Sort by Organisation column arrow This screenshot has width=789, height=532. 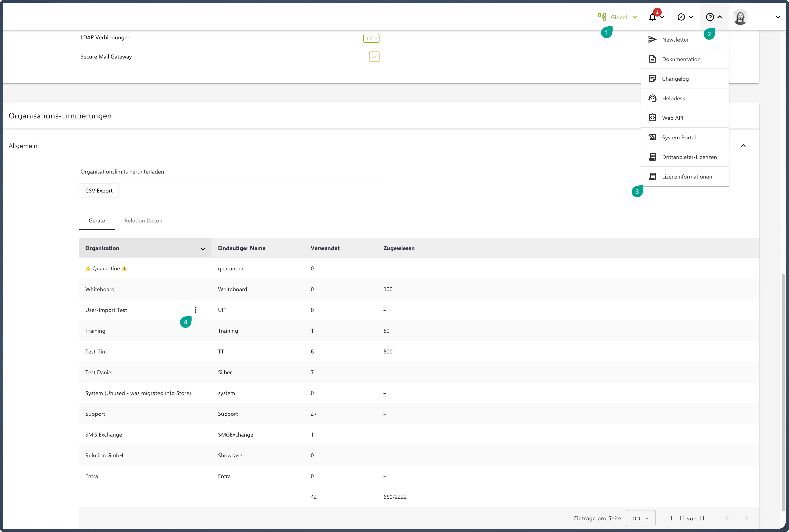(203, 249)
